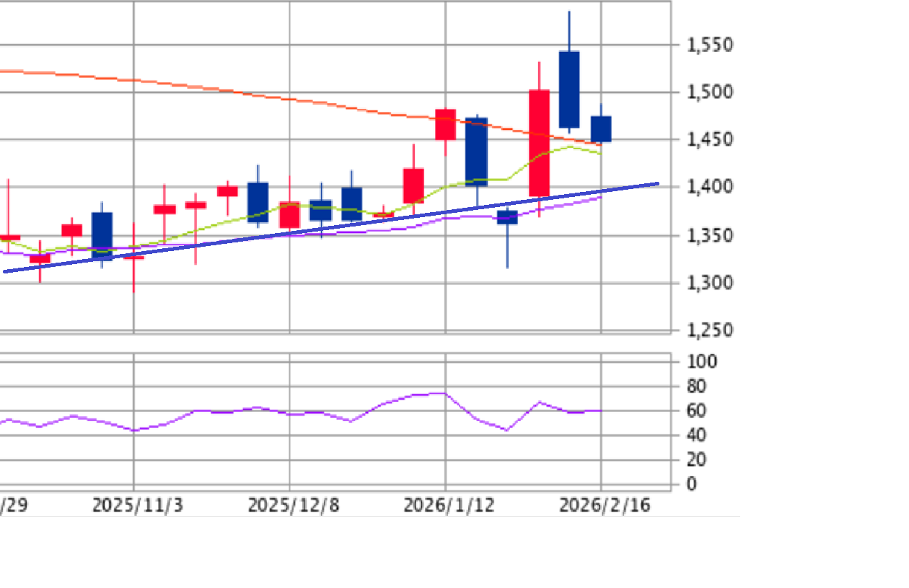Click the red candlestick at 2026/1/12 gridline
The image size is (909, 588).
click(x=445, y=124)
